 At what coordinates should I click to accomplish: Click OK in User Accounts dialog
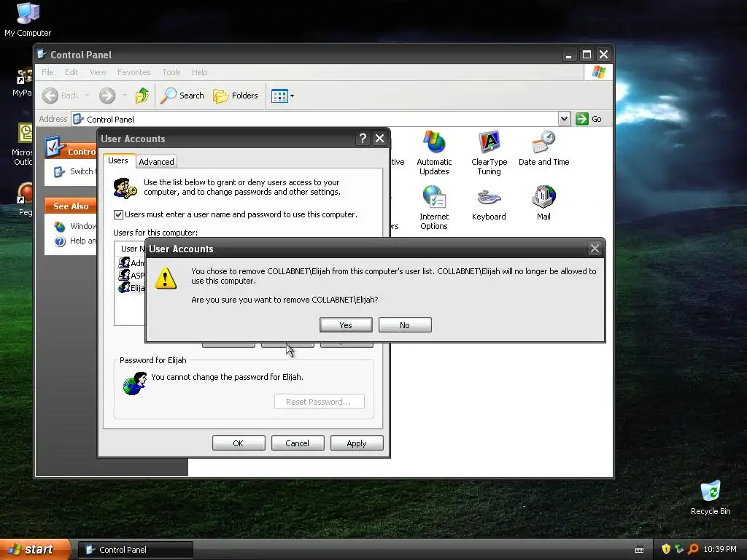point(239,443)
